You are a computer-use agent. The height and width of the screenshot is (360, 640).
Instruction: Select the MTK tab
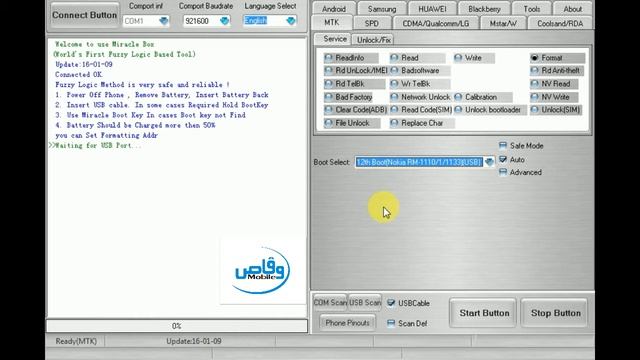tap(331, 23)
